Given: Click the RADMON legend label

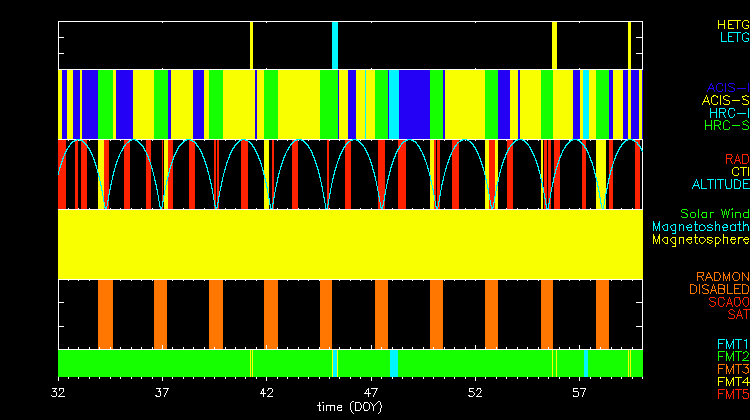Looking at the screenshot, I should point(723,276).
